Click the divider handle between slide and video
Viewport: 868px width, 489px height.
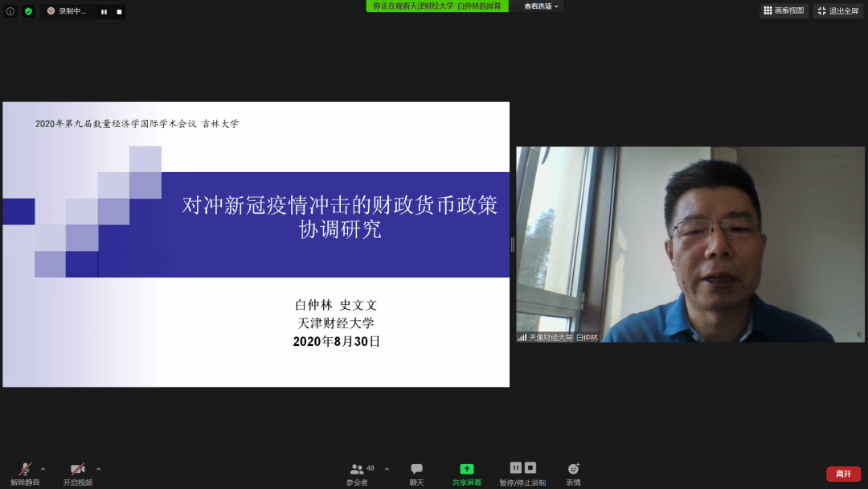pos(513,244)
